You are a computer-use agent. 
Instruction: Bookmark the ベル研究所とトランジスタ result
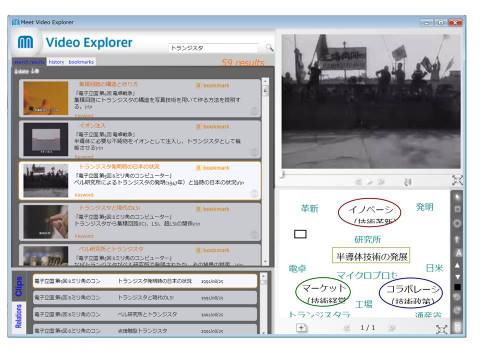pos(213,250)
